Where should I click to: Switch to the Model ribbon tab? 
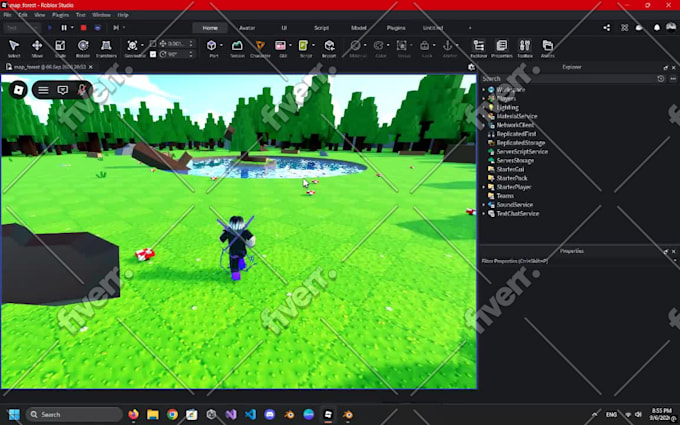(x=359, y=28)
